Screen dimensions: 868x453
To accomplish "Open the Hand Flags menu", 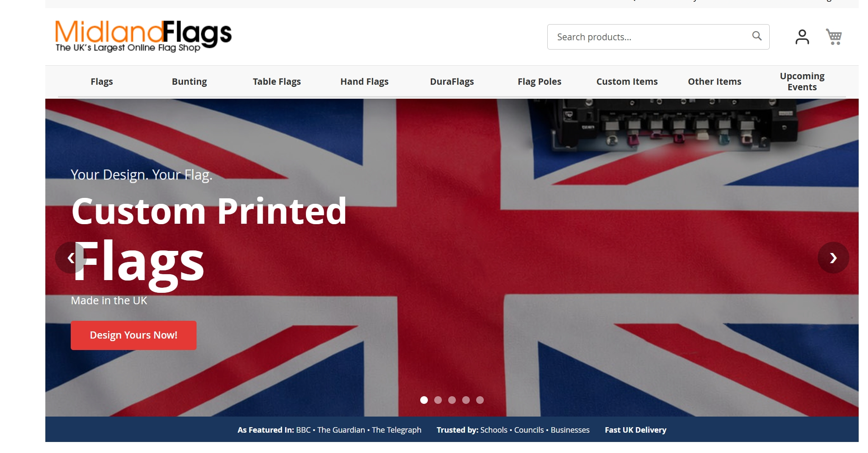I will click(364, 81).
